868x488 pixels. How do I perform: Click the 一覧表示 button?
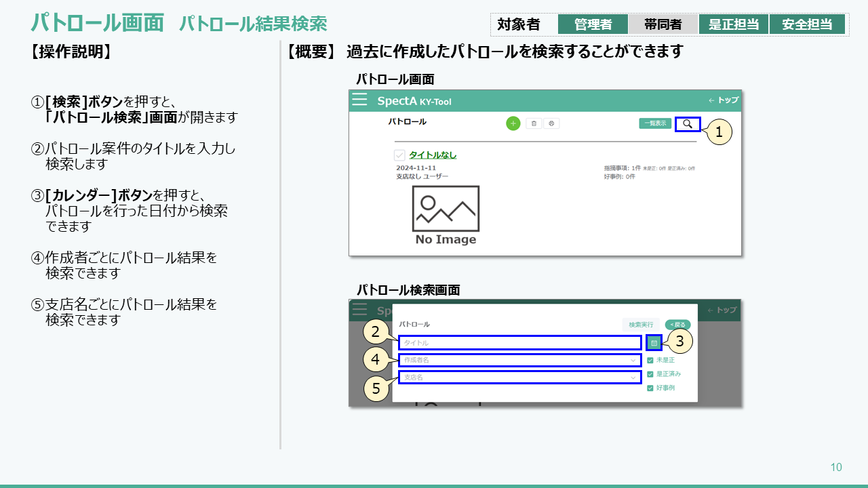tap(655, 123)
